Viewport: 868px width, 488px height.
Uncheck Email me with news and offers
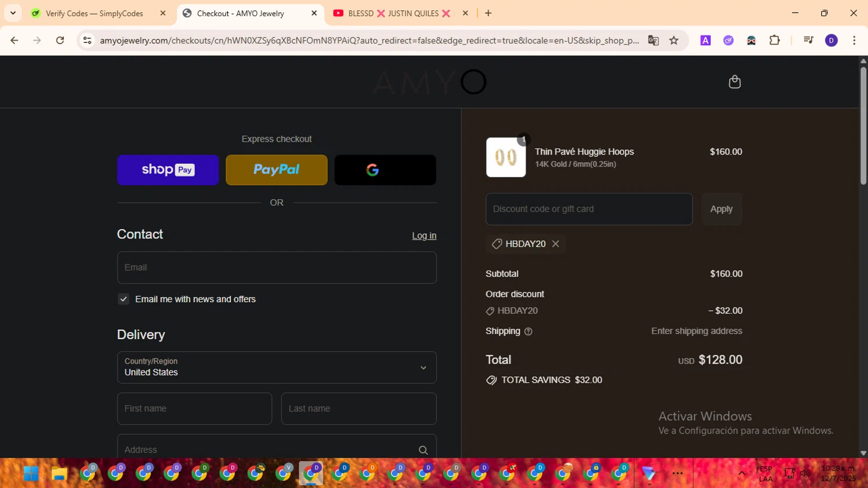(123, 299)
